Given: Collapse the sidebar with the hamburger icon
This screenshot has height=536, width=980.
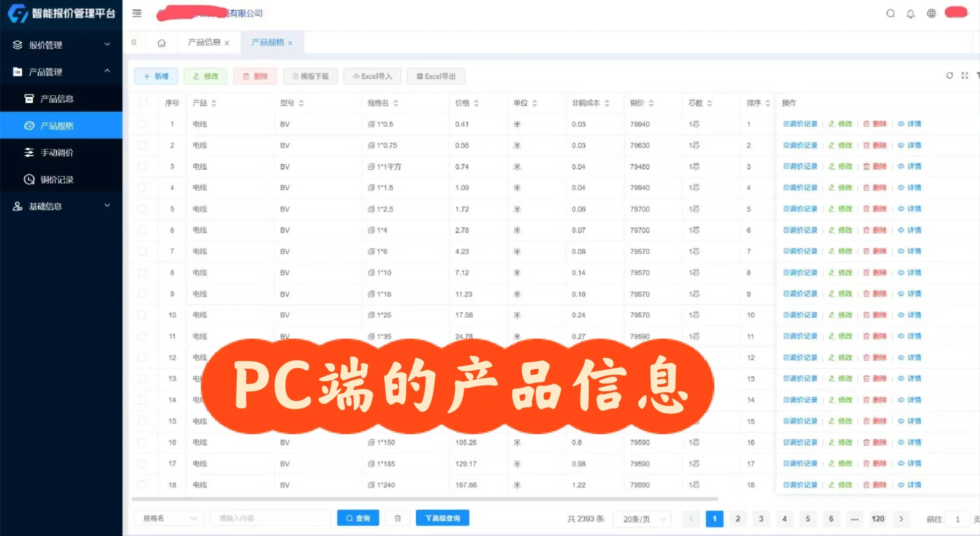Looking at the screenshot, I should (x=136, y=14).
